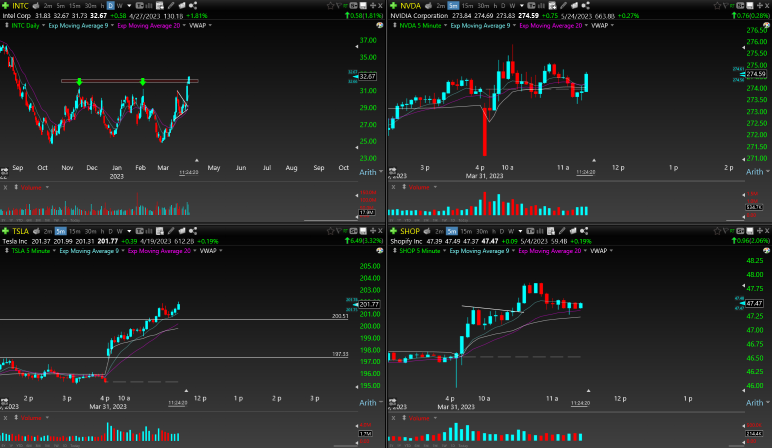Click the flag icon on TSLA chart
772x448 pixels.
coord(338,231)
